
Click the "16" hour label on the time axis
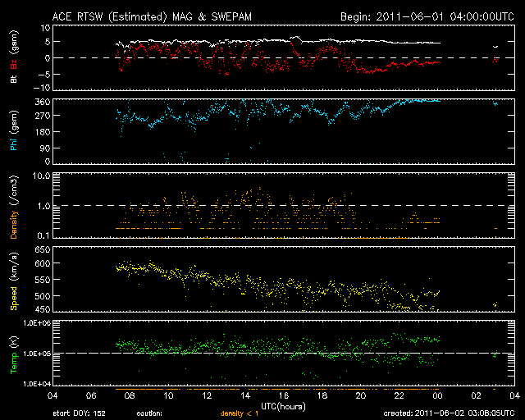point(284,395)
